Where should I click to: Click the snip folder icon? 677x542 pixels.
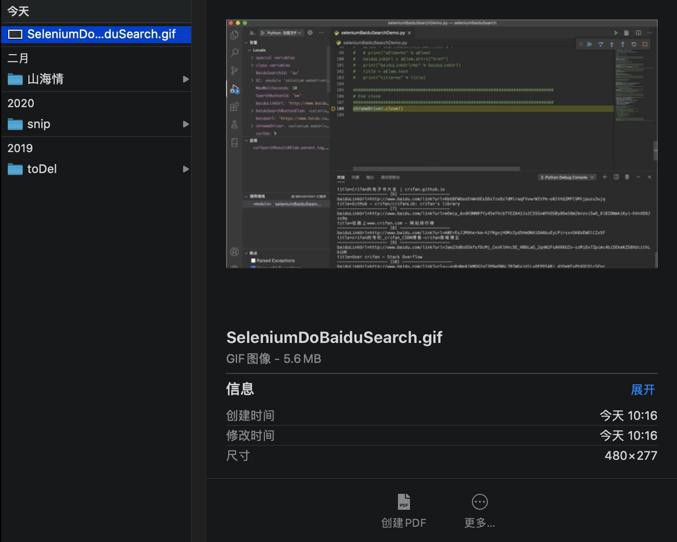15,124
